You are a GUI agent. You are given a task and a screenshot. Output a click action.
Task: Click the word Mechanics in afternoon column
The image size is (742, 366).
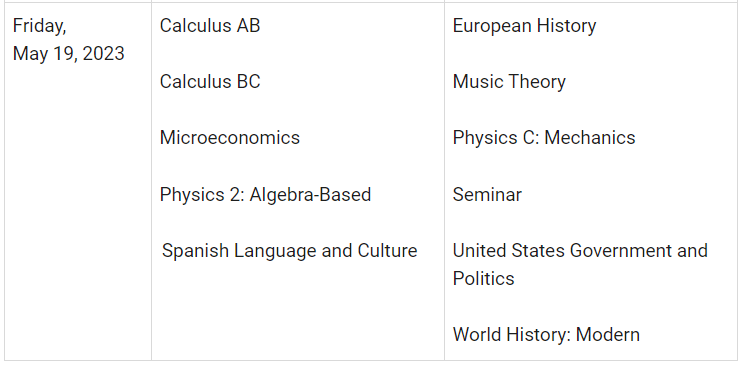tap(590, 138)
